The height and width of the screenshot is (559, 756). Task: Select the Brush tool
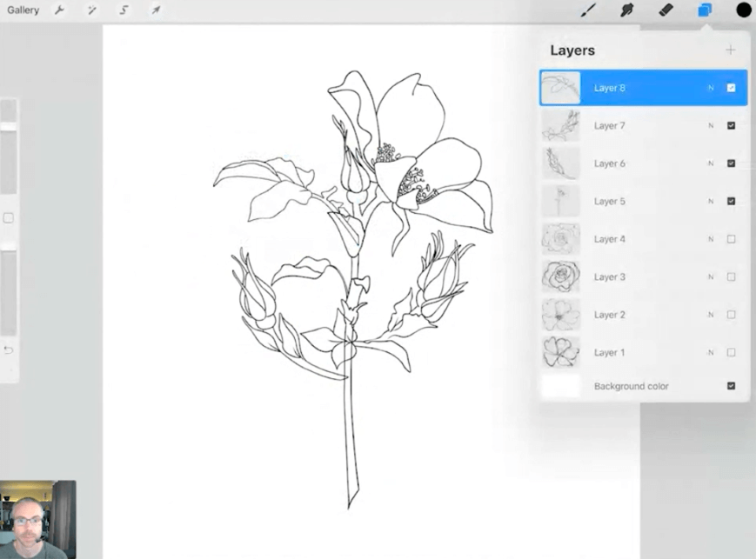click(x=588, y=10)
